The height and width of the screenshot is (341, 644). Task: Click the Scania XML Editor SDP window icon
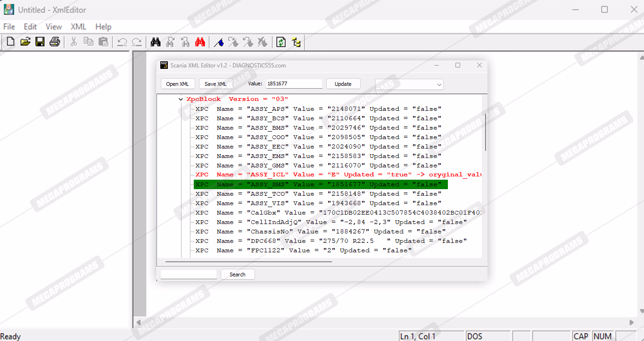164,65
